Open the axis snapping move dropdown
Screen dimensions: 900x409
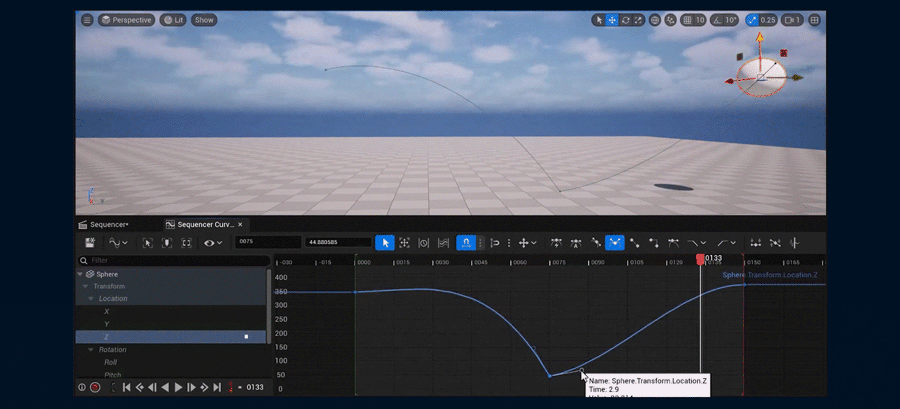coord(527,243)
